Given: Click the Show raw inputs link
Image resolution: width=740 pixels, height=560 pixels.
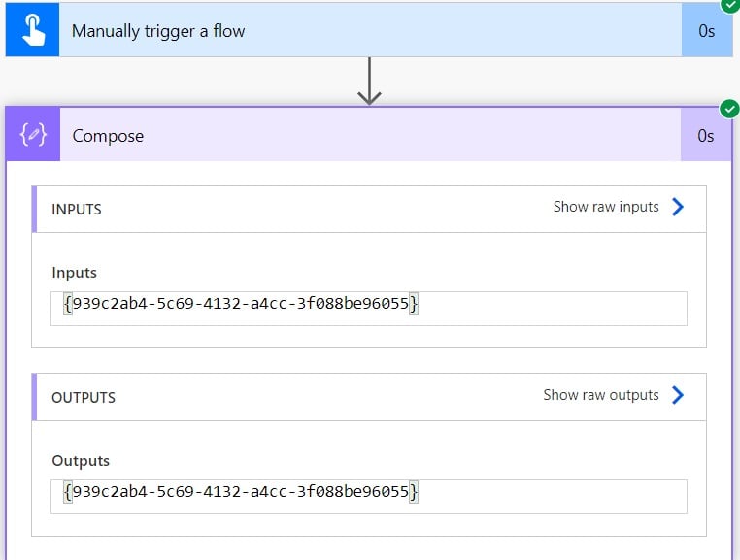Looking at the screenshot, I should tap(606, 207).
